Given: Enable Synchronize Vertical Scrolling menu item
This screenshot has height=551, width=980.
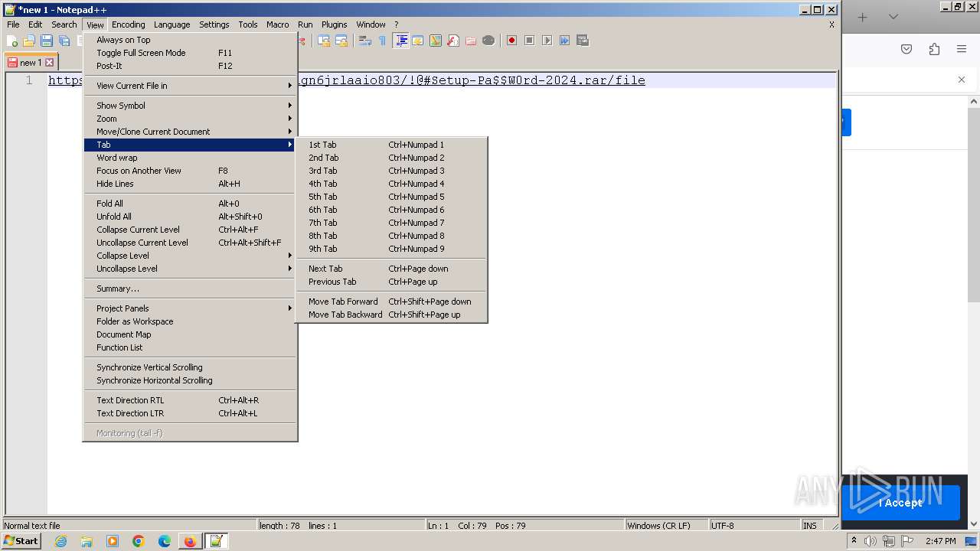Looking at the screenshot, I should pyautogui.click(x=190, y=367).
